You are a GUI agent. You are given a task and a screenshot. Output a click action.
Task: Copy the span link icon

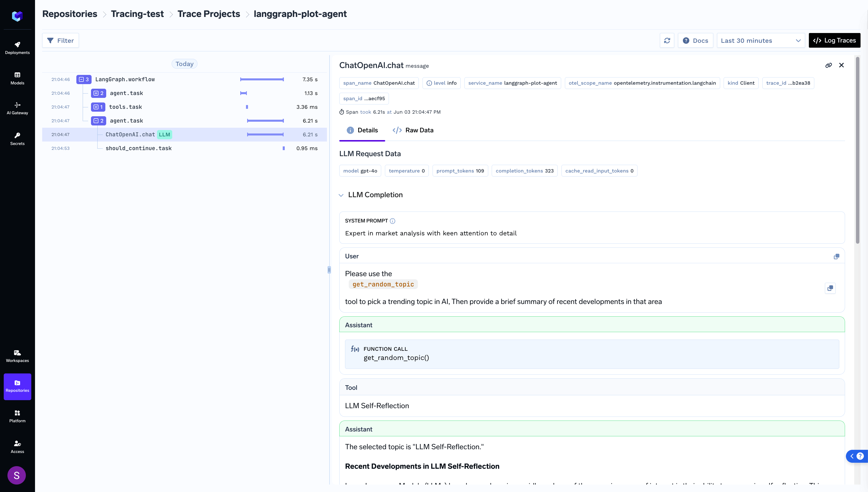[828, 65]
